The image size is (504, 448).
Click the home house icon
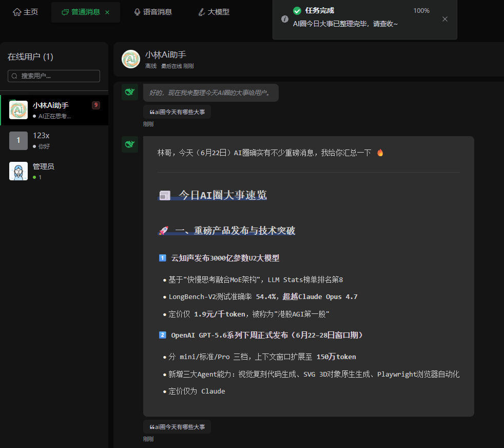coord(17,12)
